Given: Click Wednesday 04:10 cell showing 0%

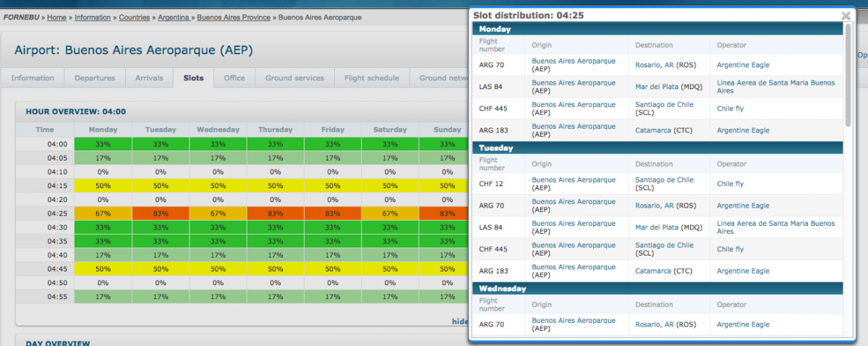Looking at the screenshot, I should [x=218, y=172].
